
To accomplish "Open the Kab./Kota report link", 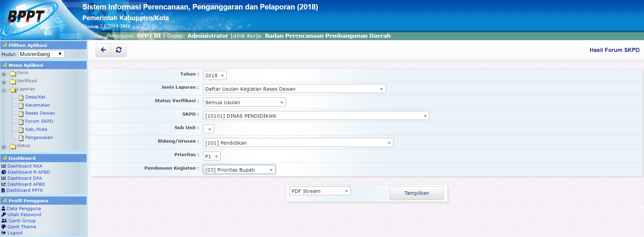I will 36,129.
